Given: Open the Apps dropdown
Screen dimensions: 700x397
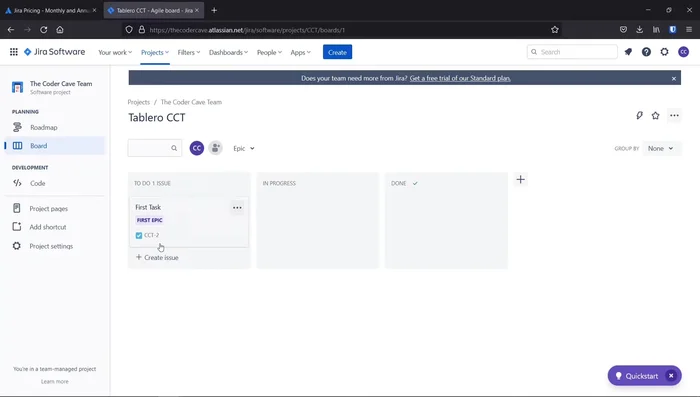Looking at the screenshot, I should coord(300,52).
